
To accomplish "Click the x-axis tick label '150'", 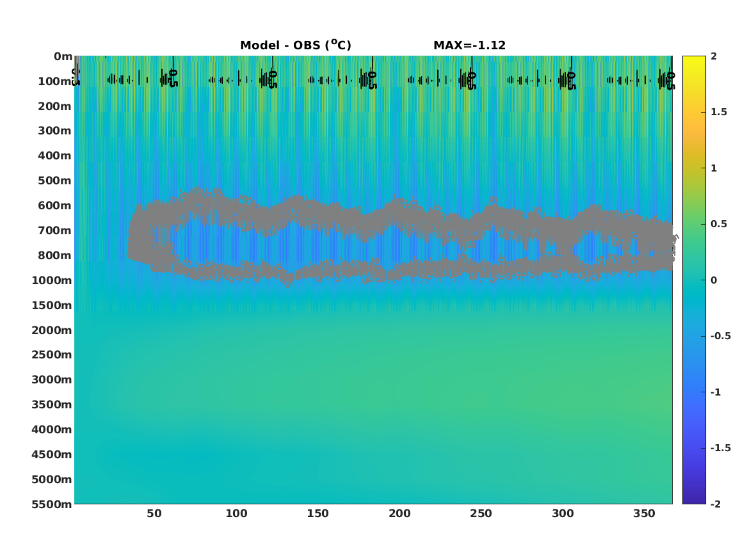I will point(317,514).
